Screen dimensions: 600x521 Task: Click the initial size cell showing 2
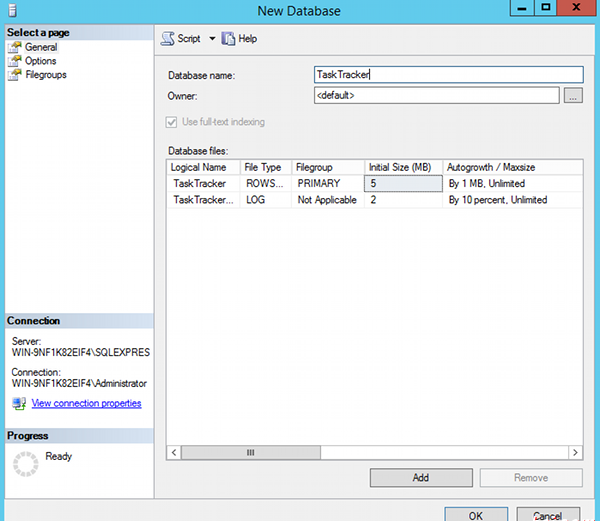click(x=403, y=200)
